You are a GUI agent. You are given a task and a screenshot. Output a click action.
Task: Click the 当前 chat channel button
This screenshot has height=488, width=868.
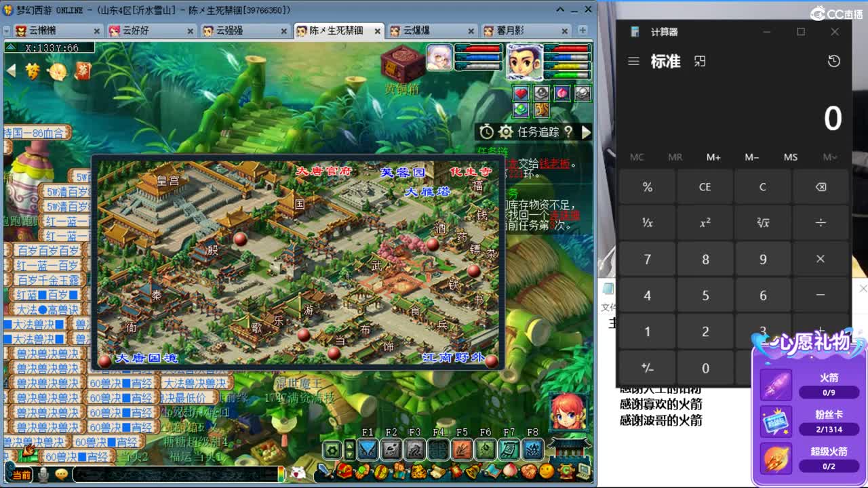click(x=21, y=475)
